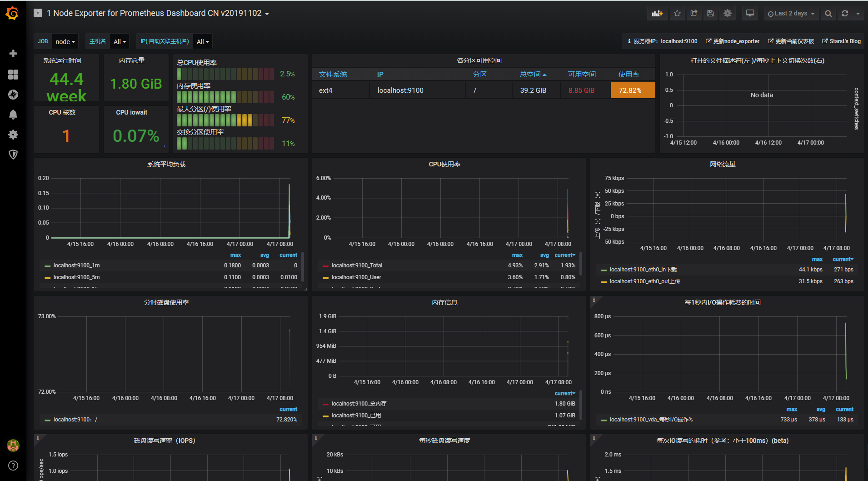The width and height of the screenshot is (868, 481).
Task: Toggle localhost:9100_eth0_in下载 series
Action: point(643,270)
